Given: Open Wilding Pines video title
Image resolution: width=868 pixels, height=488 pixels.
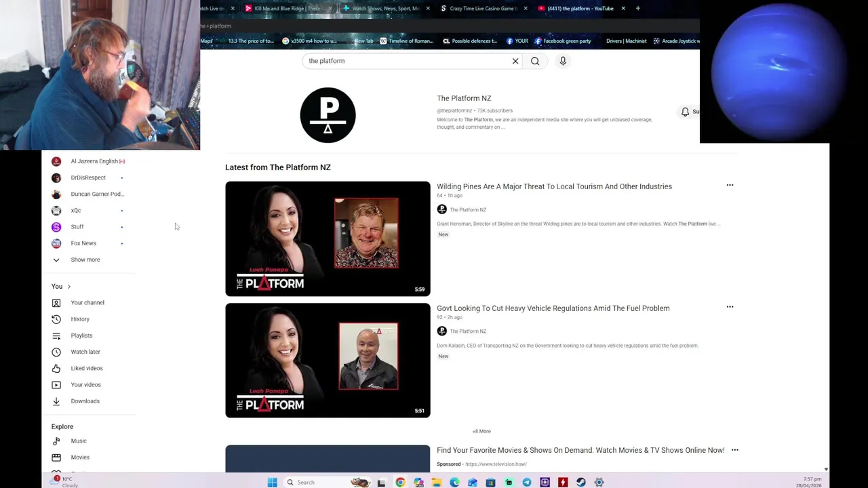Looking at the screenshot, I should [x=554, y=186].
